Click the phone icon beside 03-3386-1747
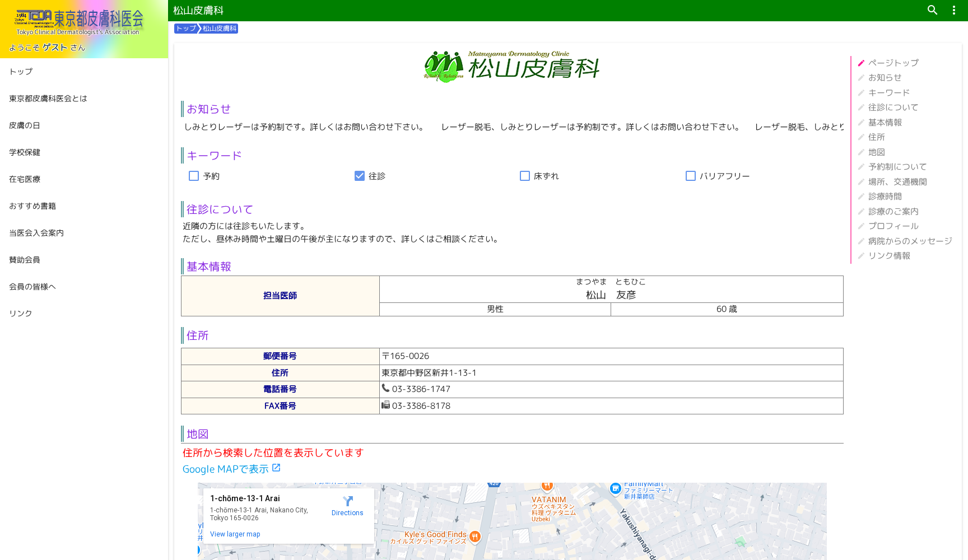This screenshot has height=560, width=968. pyautogui.click(x=386, y=388)
